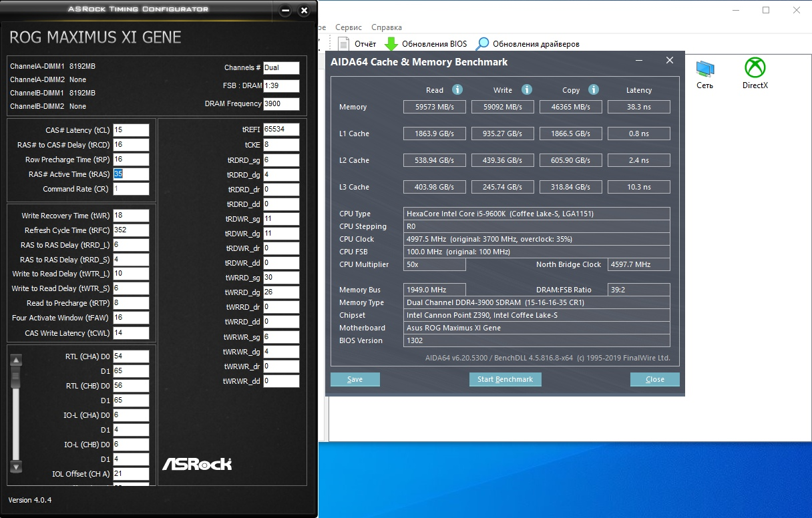
Task: Click the Memory Latency value 38.3 ns
Action: [639, 107]
